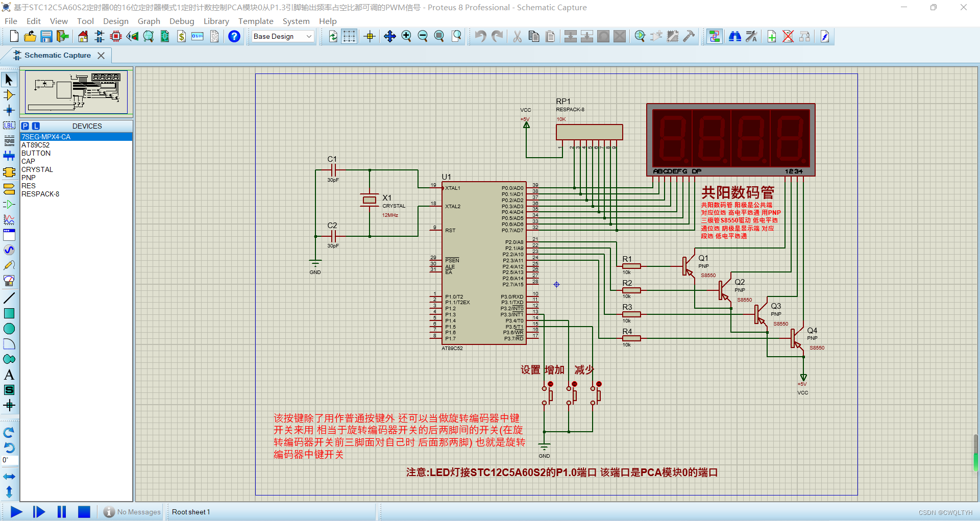Click the Remove Sheet red X icon
Screen dimensions: 980x521
coord(788,36)
